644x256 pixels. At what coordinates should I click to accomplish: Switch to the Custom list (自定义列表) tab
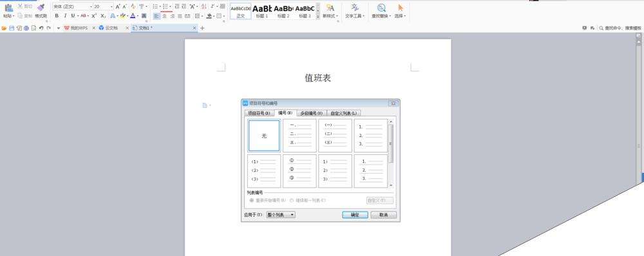[344, 113]
